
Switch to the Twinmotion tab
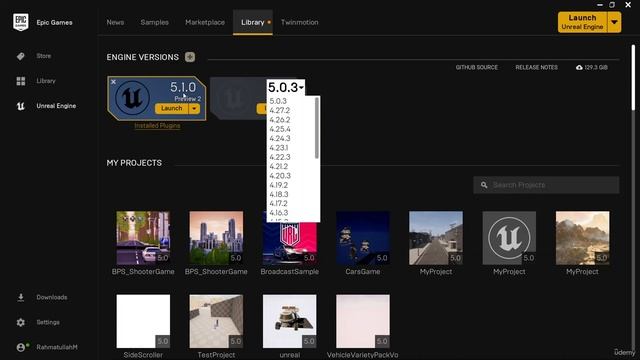click(300, 22)
